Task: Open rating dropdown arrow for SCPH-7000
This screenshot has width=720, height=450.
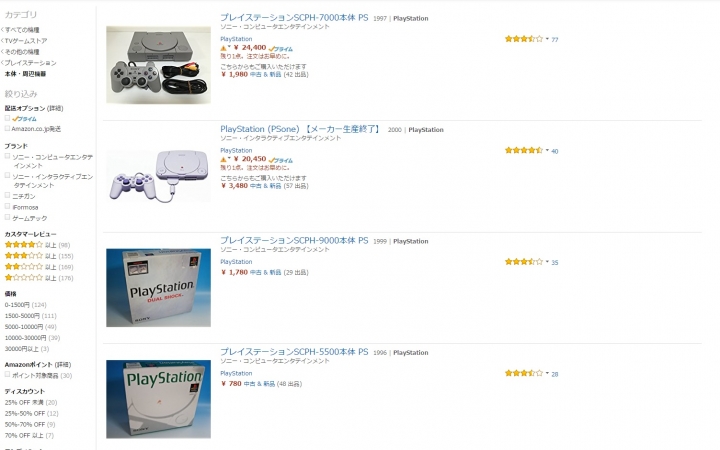Action: coord(547,39)
